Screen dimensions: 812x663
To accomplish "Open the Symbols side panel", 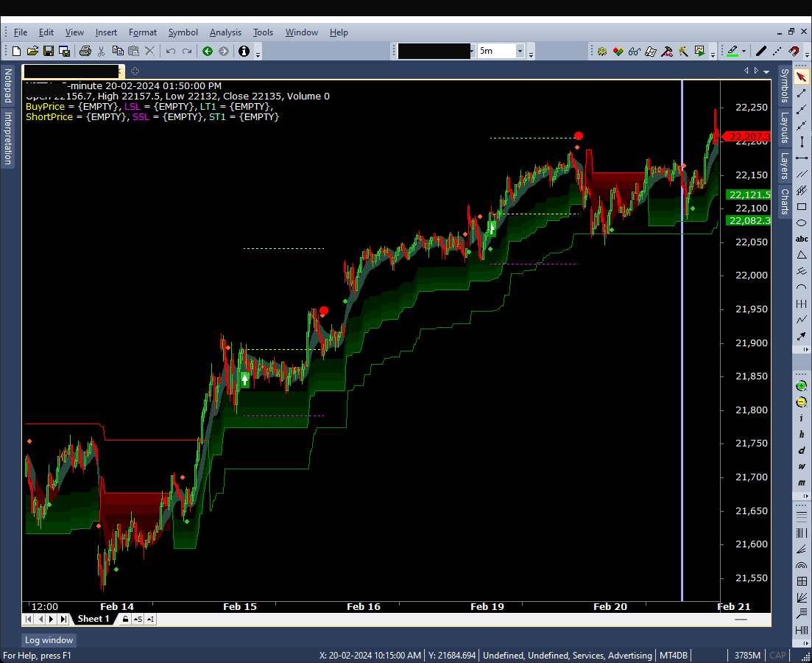I will 785,85.
